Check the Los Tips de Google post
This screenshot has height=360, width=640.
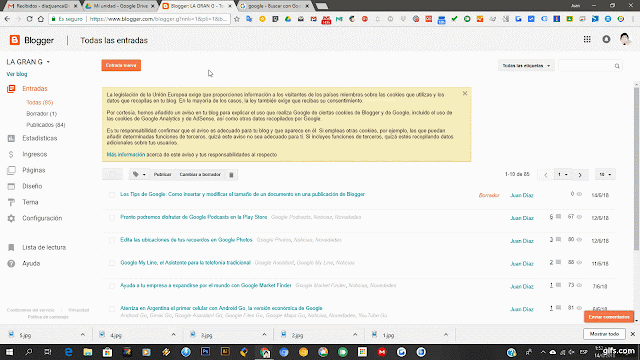point(112,195)
